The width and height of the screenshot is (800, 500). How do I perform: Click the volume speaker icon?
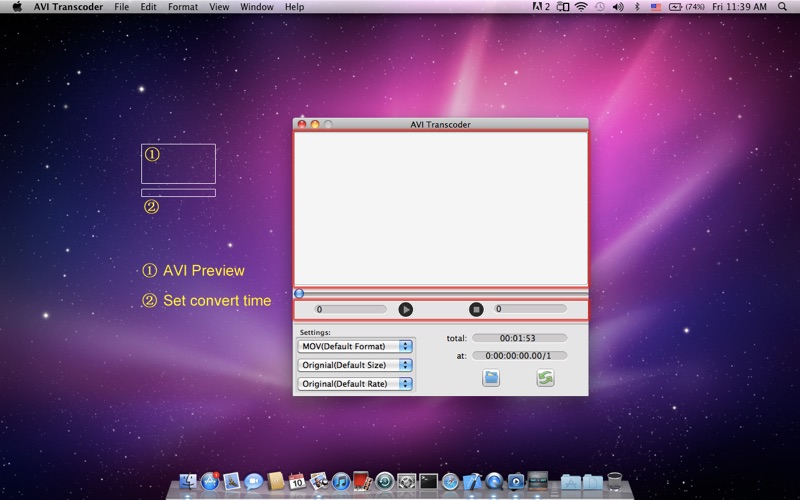pos(618,7)
